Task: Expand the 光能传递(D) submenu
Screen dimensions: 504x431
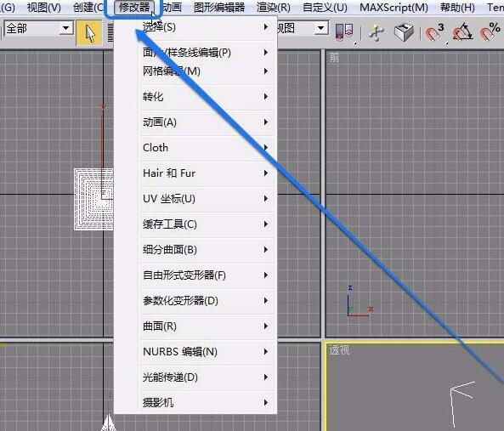Action: pos(207,377)
